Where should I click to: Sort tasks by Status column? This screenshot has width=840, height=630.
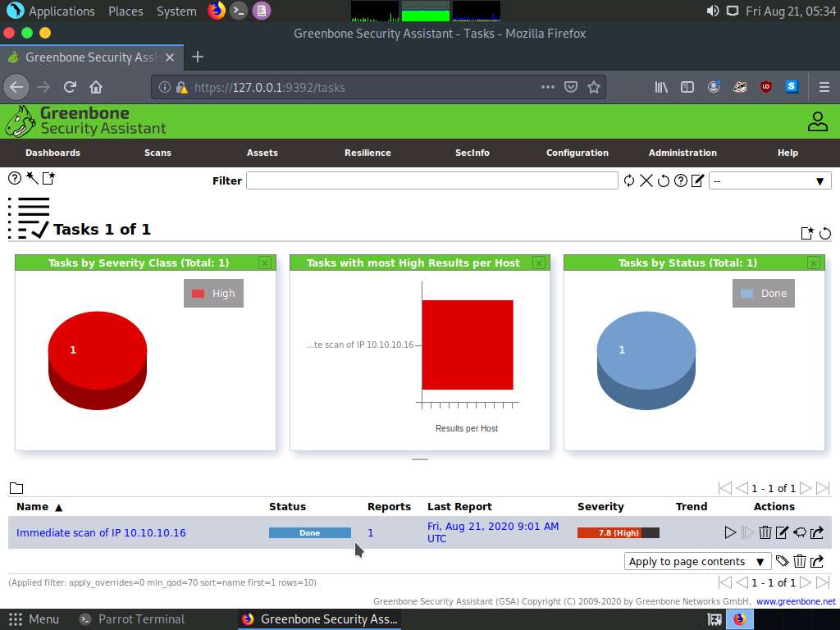tap(287, 507)
